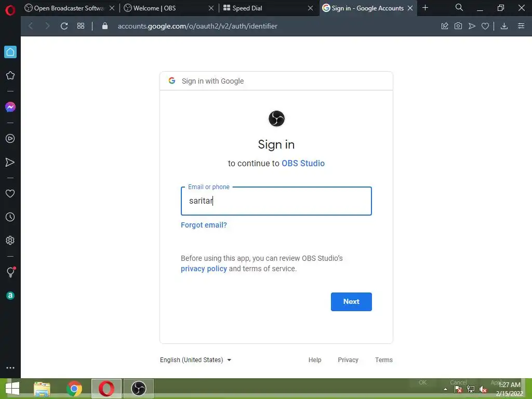Viewport: 532px width, 399px height.
Task: Take a snapshot with the camera icon
Action: click(458, 26)
